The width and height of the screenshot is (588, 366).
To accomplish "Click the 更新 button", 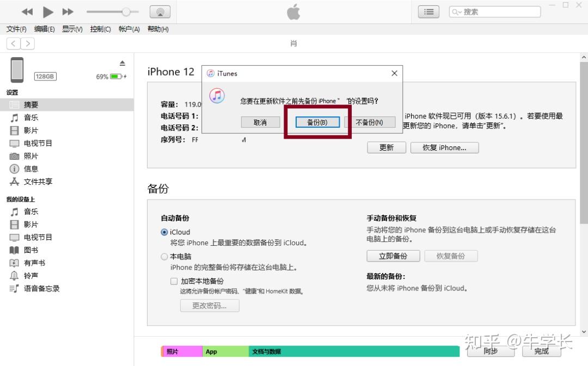I will click(x=386, y=147).
